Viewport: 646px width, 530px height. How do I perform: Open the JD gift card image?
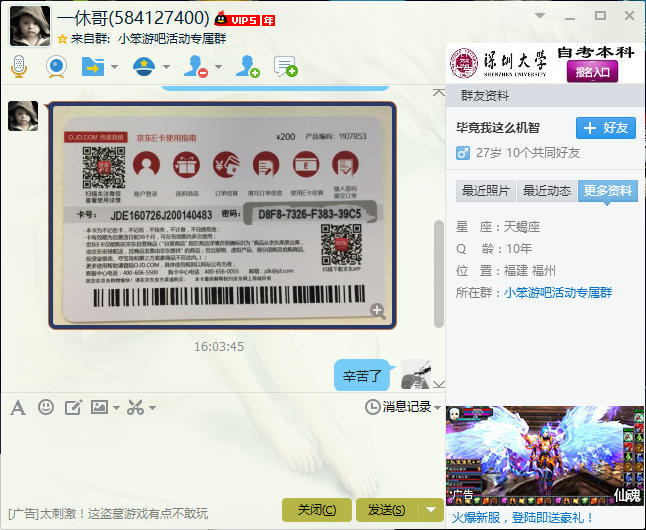click(222, 215)
